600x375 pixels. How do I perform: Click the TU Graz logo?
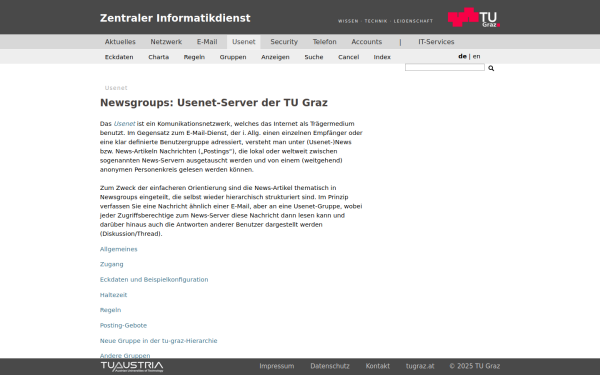coord(474,18)
